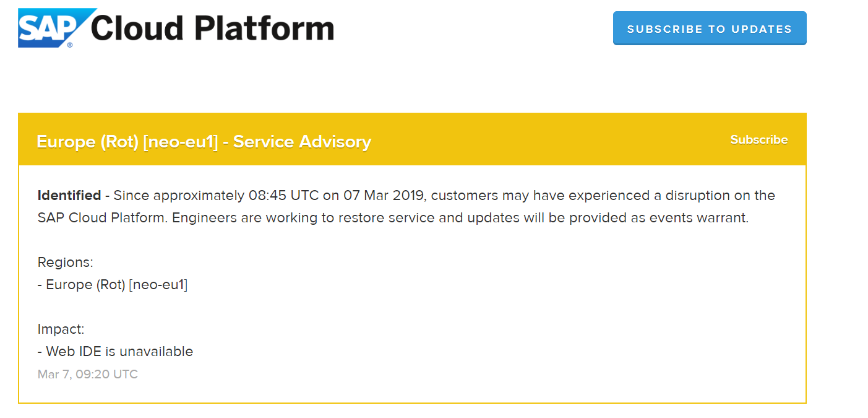
Task: Open the Europe (Rot) Service Advisory title
Action: pyautogui.click(x=204, y=142)
